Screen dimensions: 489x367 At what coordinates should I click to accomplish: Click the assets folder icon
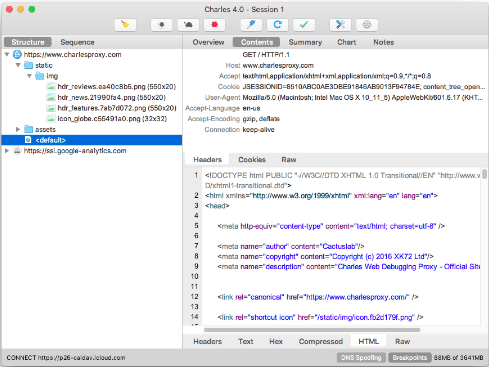pyautogui.click(x=29, y=129)
